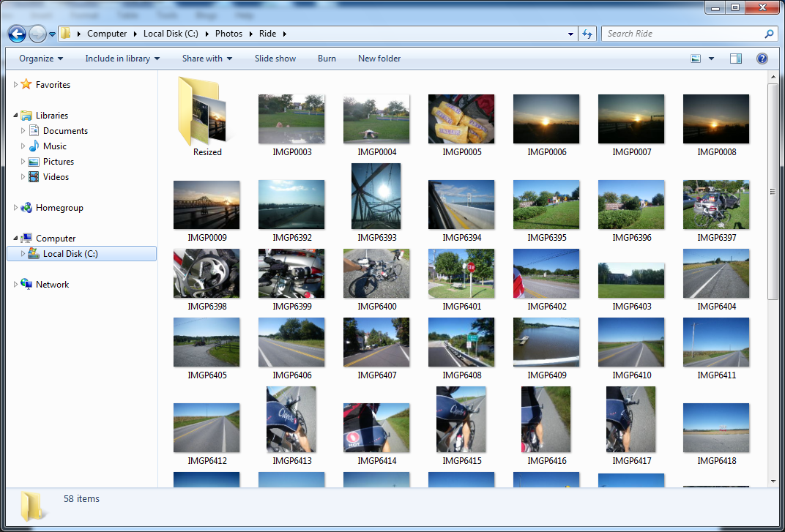Click the refresh button beside address bar
This screenshot has width=785, height=532.
pyautogui.click(x=587, y=34)
